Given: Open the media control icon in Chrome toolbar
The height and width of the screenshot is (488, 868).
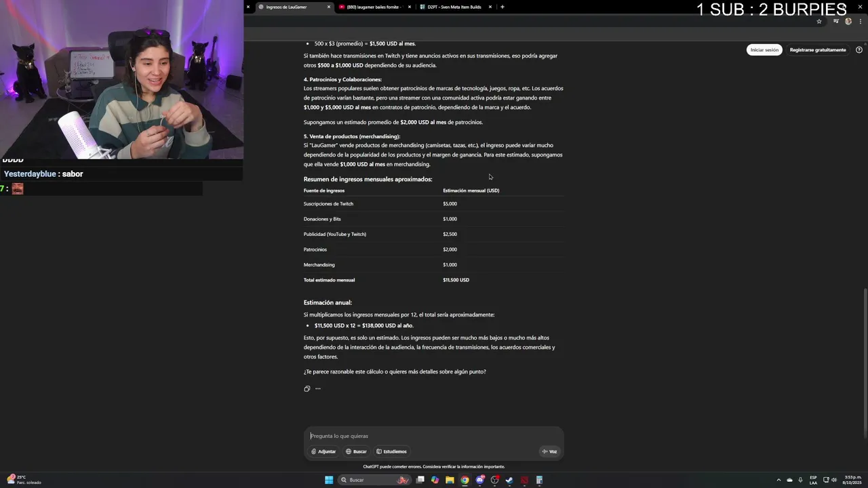Looking at the screenshot, I should click(836, 21).
